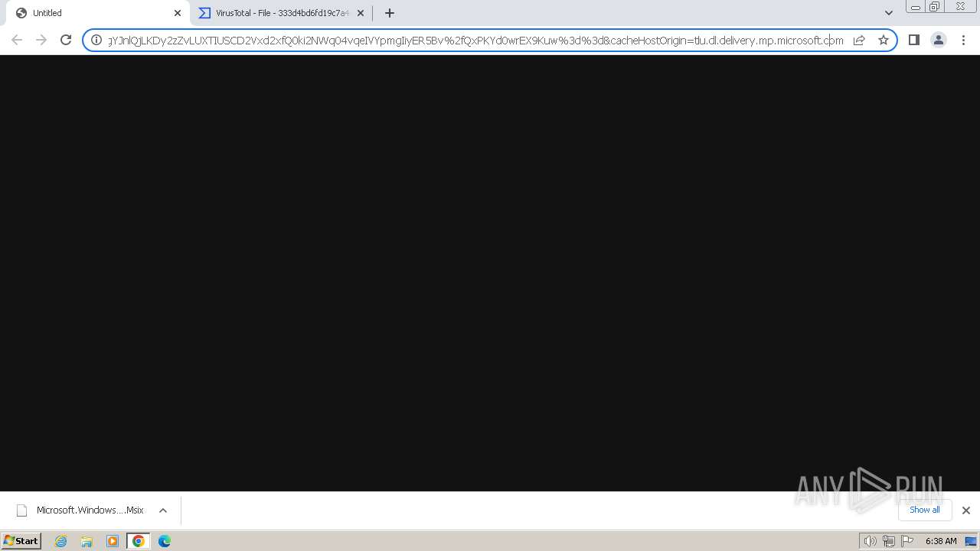Show desktop via tray monitor icon
Image resolution: width=980 pixels, height=551 pixels.
971,541
